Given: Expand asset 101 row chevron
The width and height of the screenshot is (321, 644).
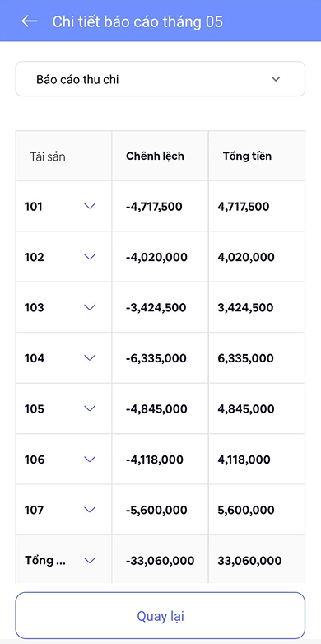Looking at the screenshot, I should (x=90, y=206).
